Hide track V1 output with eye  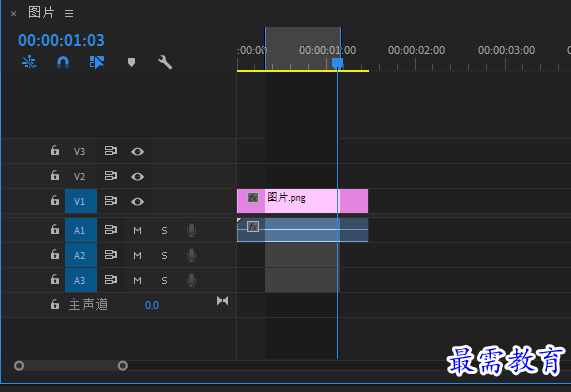(137, 201)
